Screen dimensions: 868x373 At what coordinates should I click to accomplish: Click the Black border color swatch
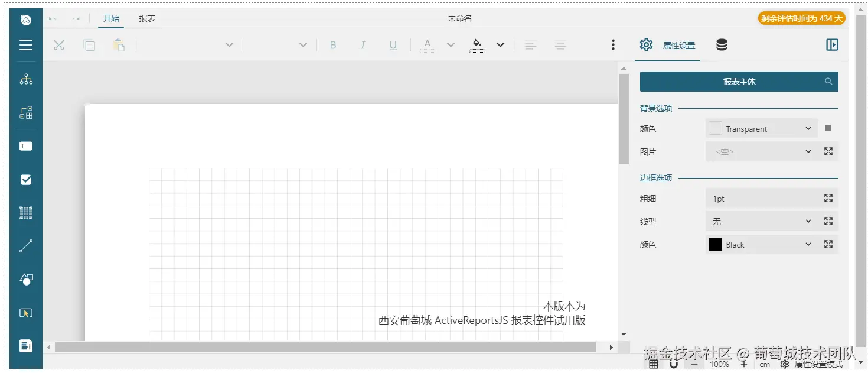point(715,244)
